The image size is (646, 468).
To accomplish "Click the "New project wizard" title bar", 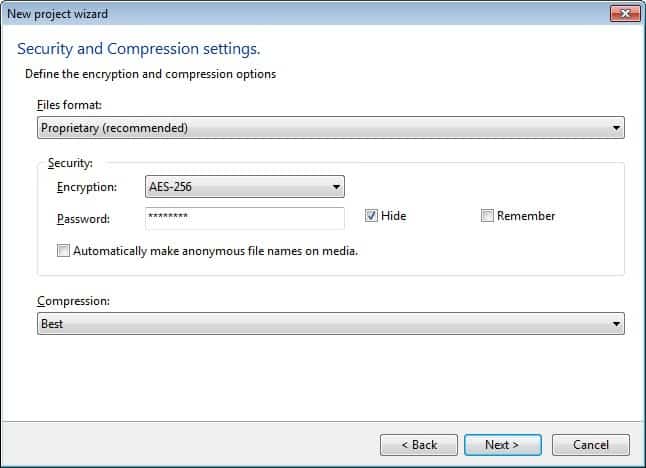I will 200,13.
